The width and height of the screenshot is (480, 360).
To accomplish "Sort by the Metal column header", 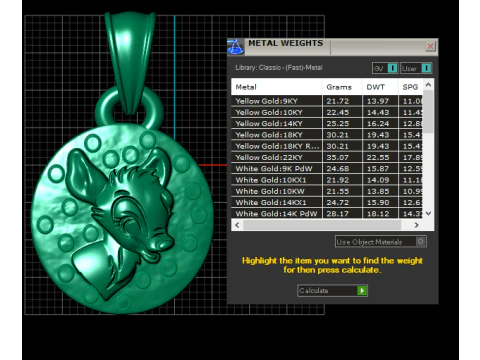I will click(276, 87).
